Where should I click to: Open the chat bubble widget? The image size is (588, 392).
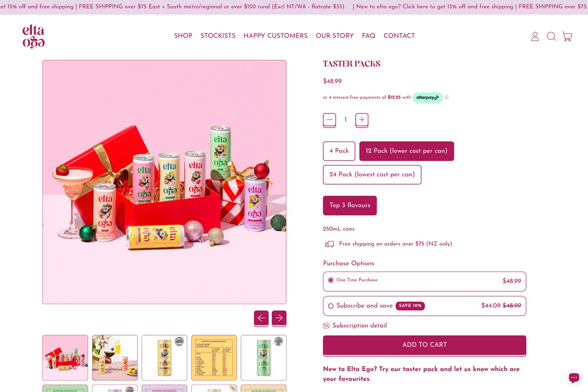click(x=574, y=378)
